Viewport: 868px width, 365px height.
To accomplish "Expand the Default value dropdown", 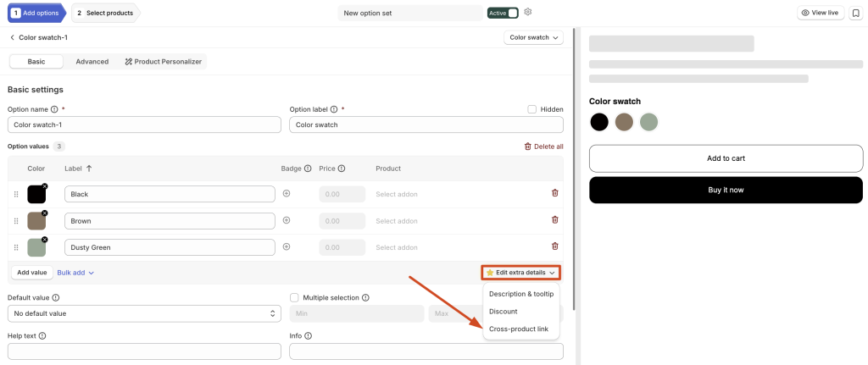I will point(144,313).
